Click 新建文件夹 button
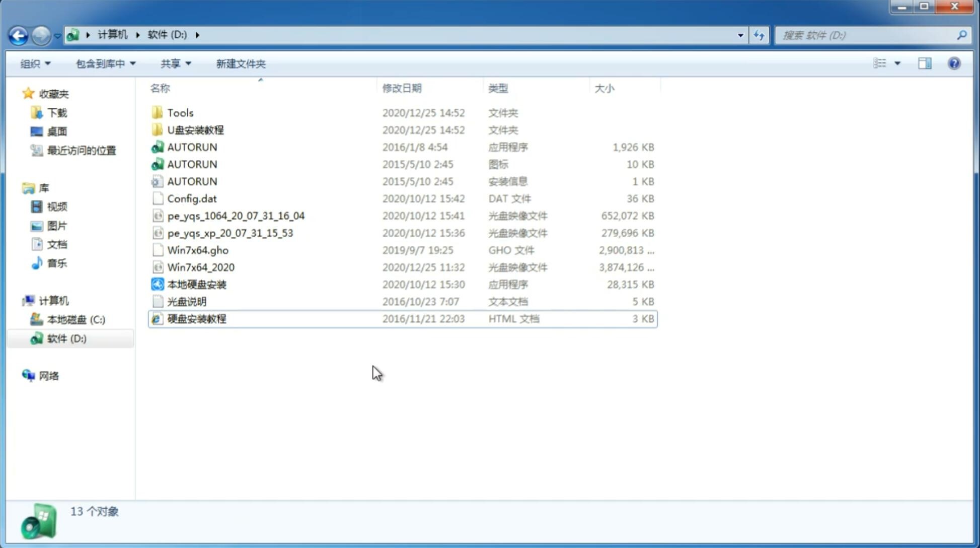980x548 pixels. tap(241, 63)
